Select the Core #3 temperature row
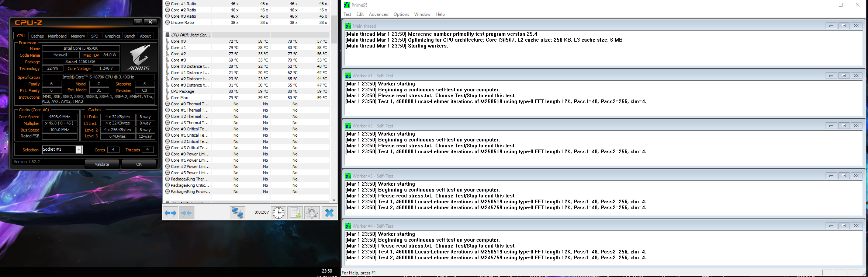The width and height of the screenshot is (868, 277). tap(246, 60)
